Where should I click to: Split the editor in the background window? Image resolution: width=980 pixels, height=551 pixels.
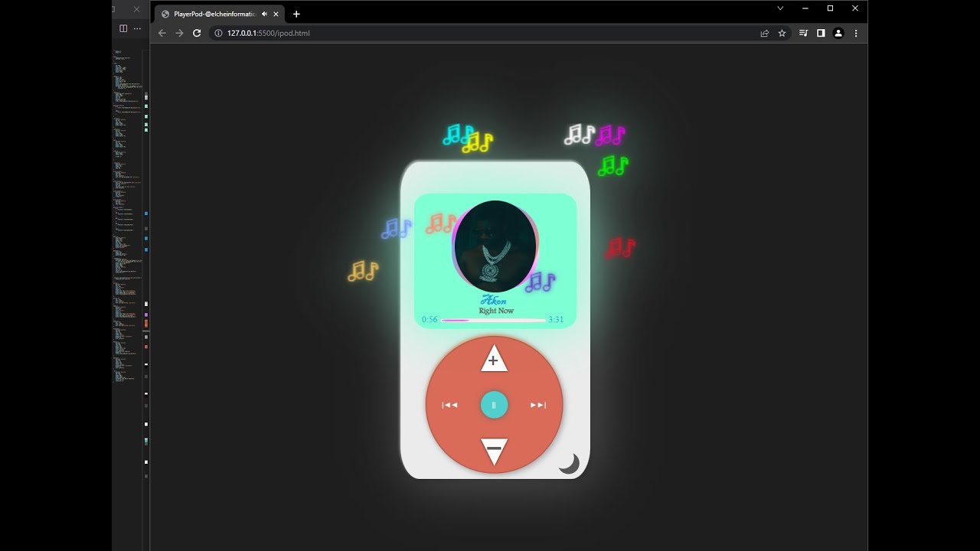click(x=122, y=28)
